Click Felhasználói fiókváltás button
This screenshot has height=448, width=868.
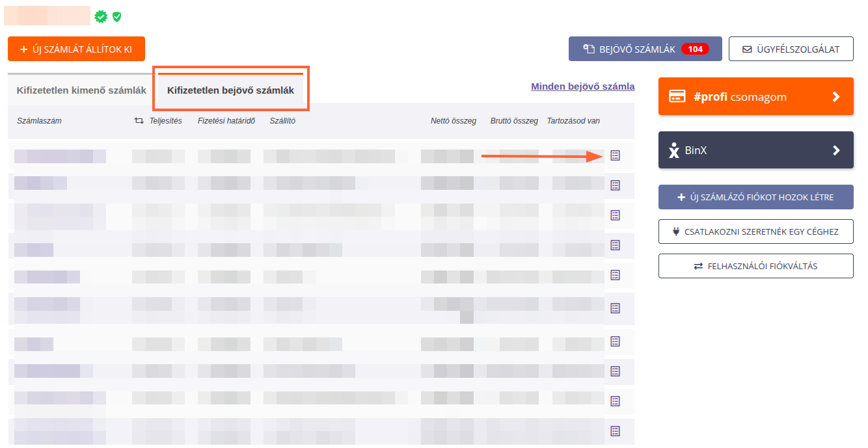[755, 266]
